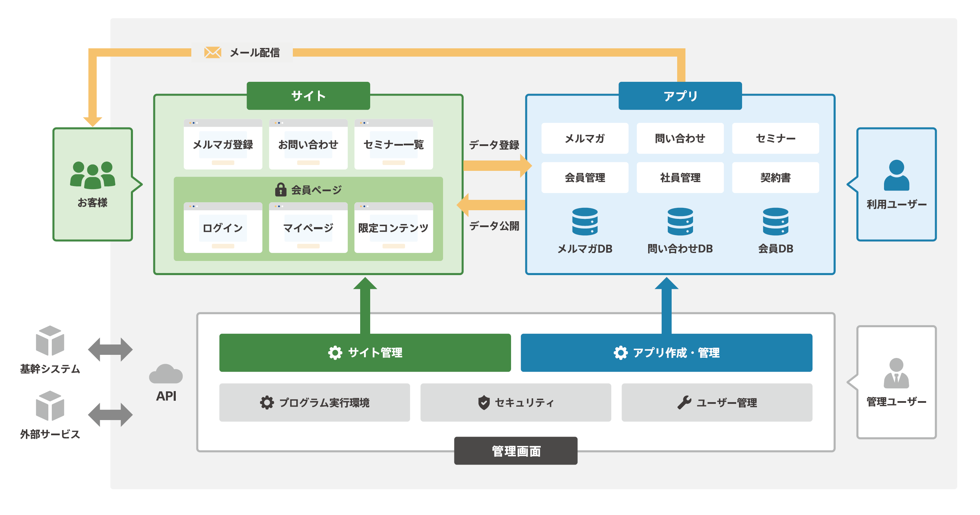The height and width of the screenshot is (515, 980).
Task: Click the gray 管理ユーザー person icon
Action: pyautogui.click(x=896, y=373)
